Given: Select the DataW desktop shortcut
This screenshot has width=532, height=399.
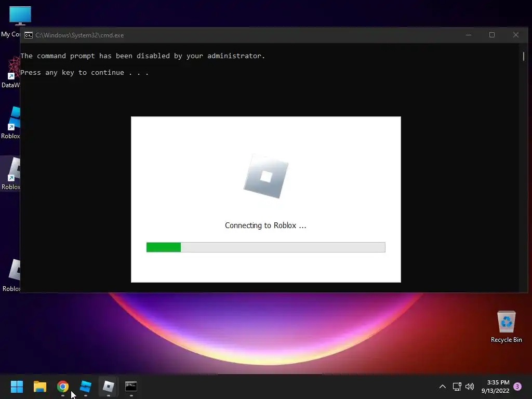Looking at the screenshot, I should 10,72.
